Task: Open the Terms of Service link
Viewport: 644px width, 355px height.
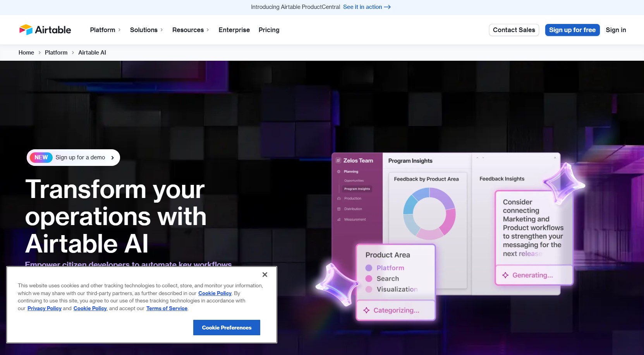Action: (x=167, y=308)
